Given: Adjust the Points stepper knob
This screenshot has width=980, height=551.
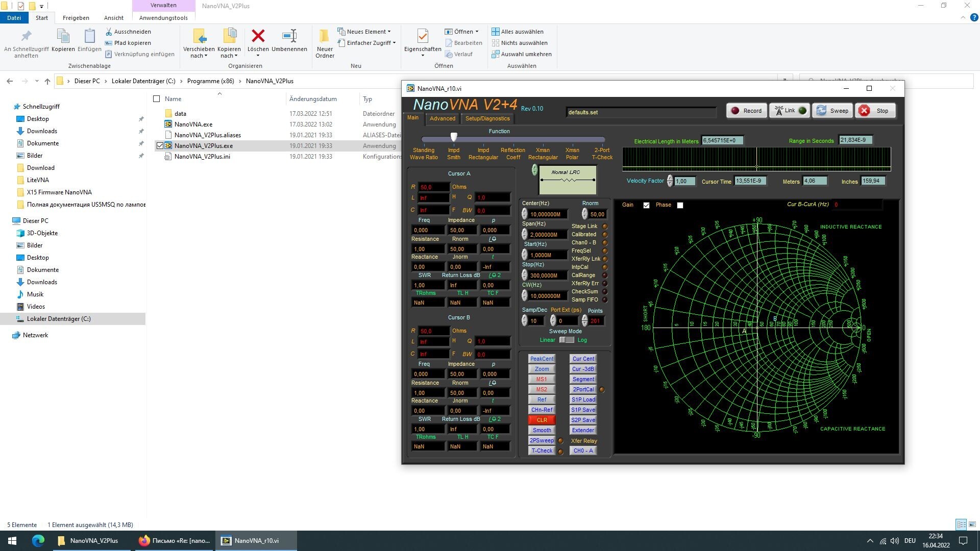Looking at the screenshot, I should click(584, 321).
